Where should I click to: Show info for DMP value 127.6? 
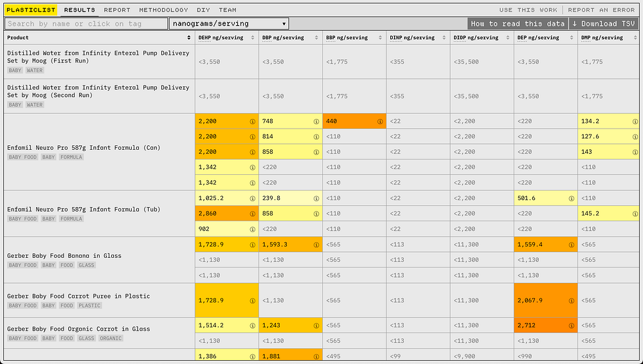pyautogui.click(x=635, y=136)
